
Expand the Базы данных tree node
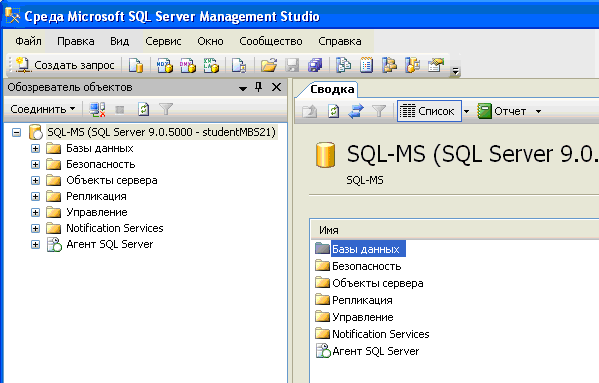pos(36,149)
